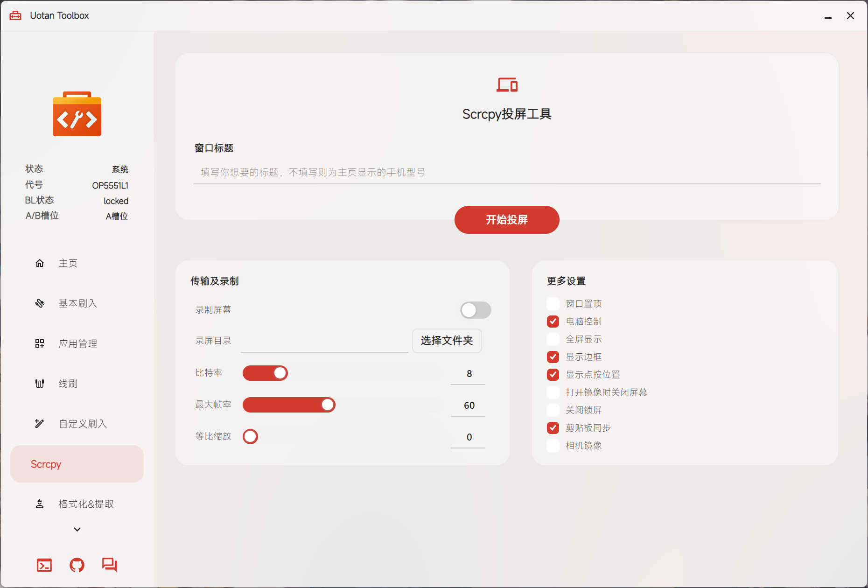Open the terminal icon in sidebar footer
868x588 pixels.
[x=44, y=565]
